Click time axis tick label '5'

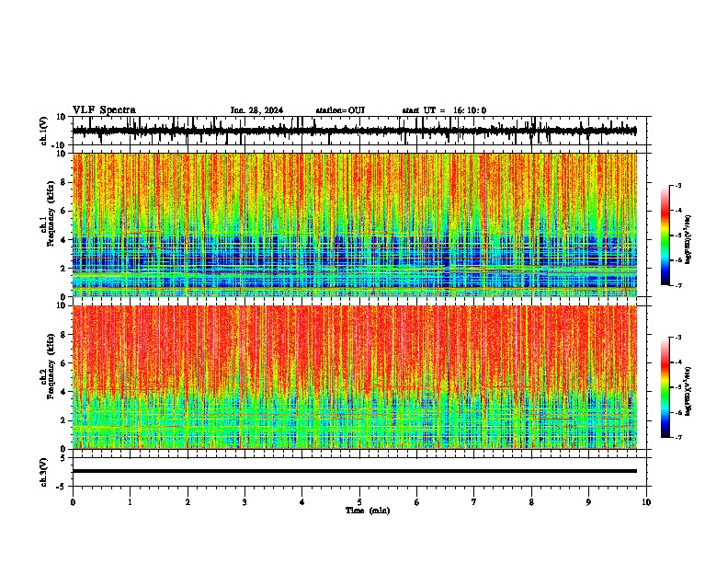point(359,502)
